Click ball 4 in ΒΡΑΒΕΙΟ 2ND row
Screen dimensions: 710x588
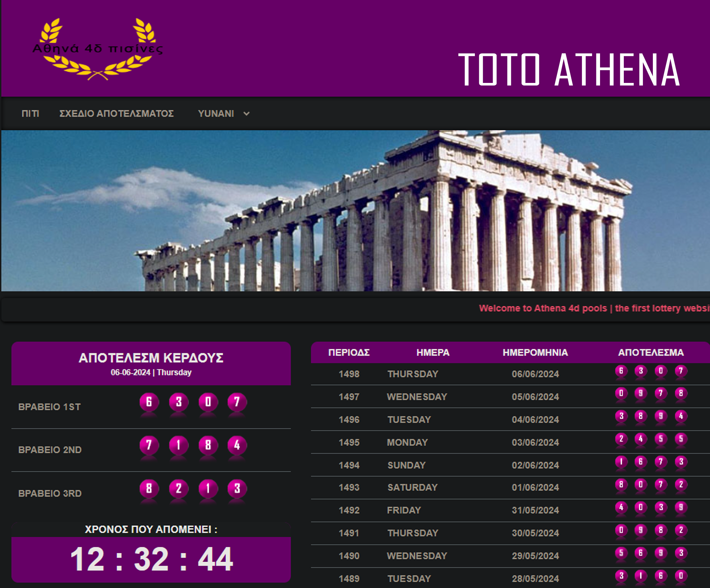(x=237, y=445)
